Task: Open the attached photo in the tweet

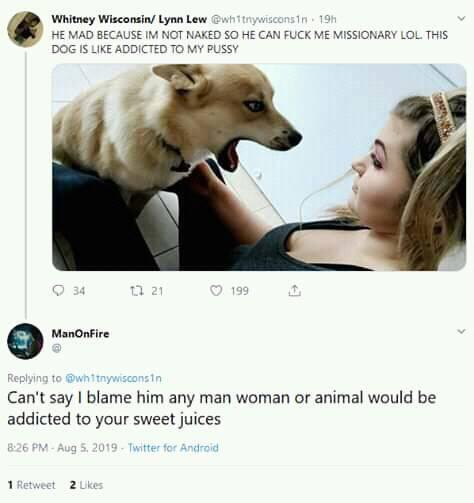Action: [259, 167]
